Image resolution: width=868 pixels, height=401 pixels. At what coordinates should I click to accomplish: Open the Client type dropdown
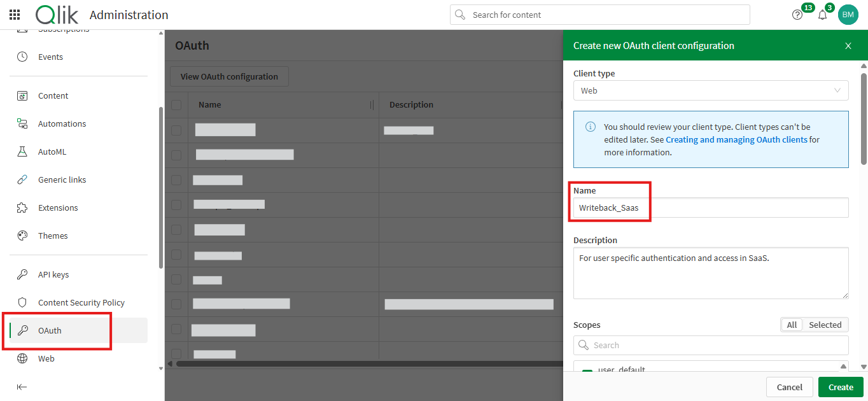[711, 90]
